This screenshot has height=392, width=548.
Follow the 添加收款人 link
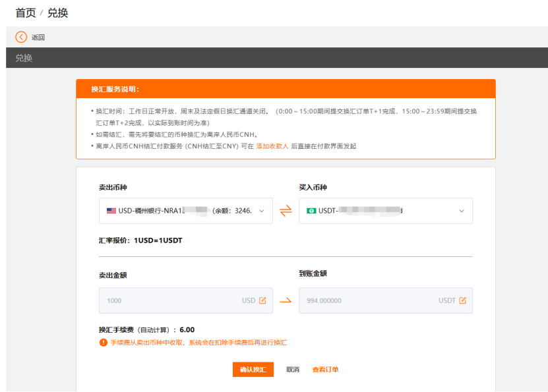point(272,146)
